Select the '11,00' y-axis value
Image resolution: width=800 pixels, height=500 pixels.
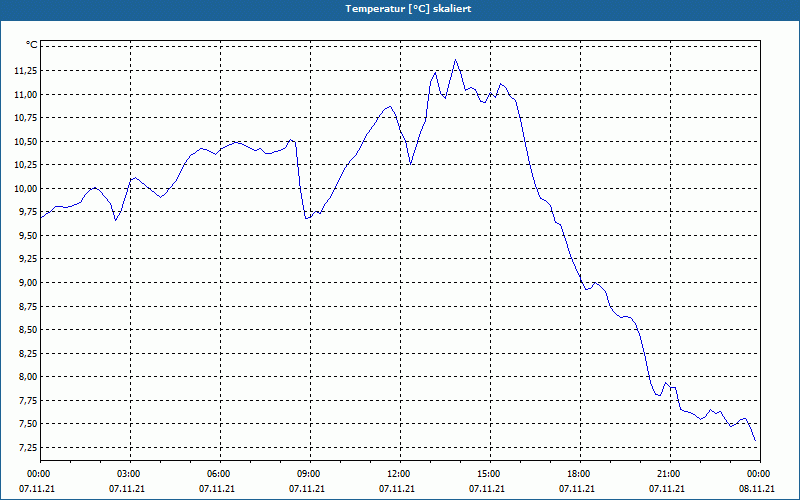pyautogui.click(x=26, y=94)
